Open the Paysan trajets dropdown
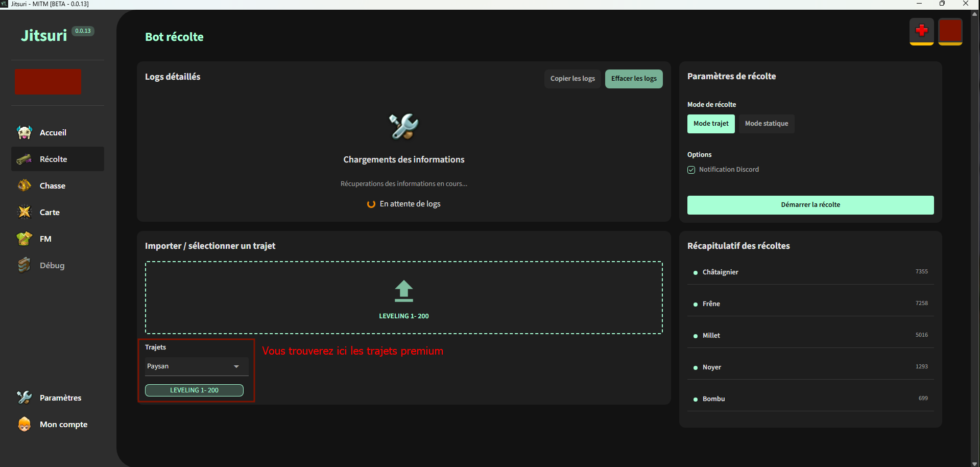This screenshot has width=980, height=467. tap(197, 366)
